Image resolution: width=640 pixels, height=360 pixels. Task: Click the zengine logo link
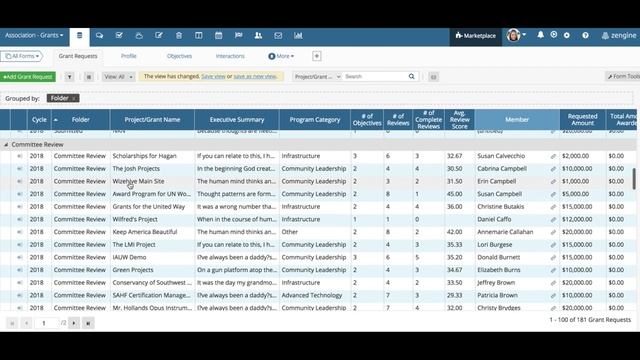(x=619, y=36)
